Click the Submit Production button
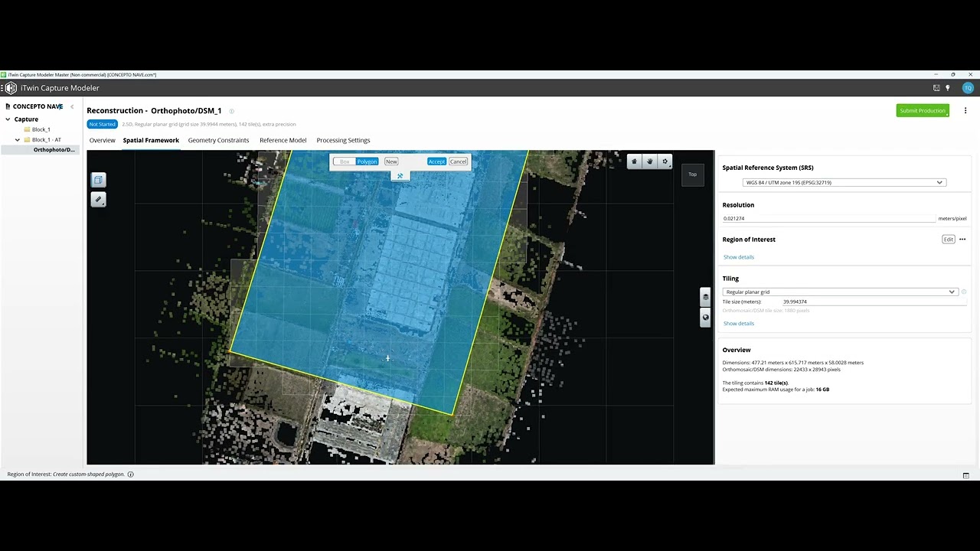 [x=923, y=111]
